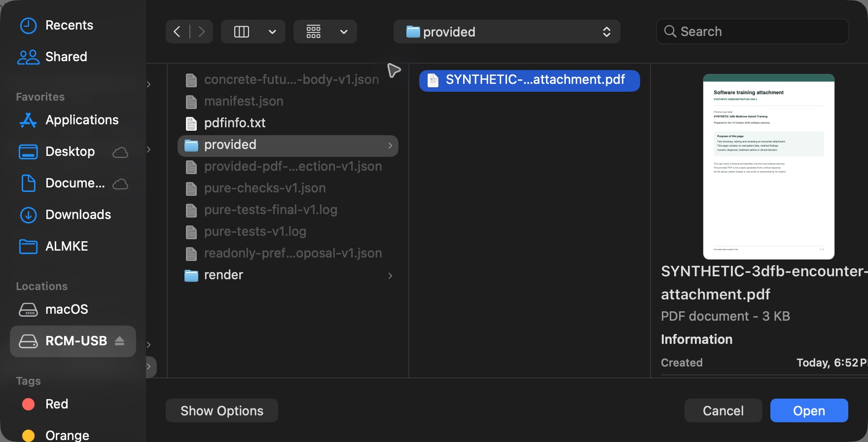Screen dimensions: 868x442
Task: Select the 'render' folder
Action: (x=288, y=275)
